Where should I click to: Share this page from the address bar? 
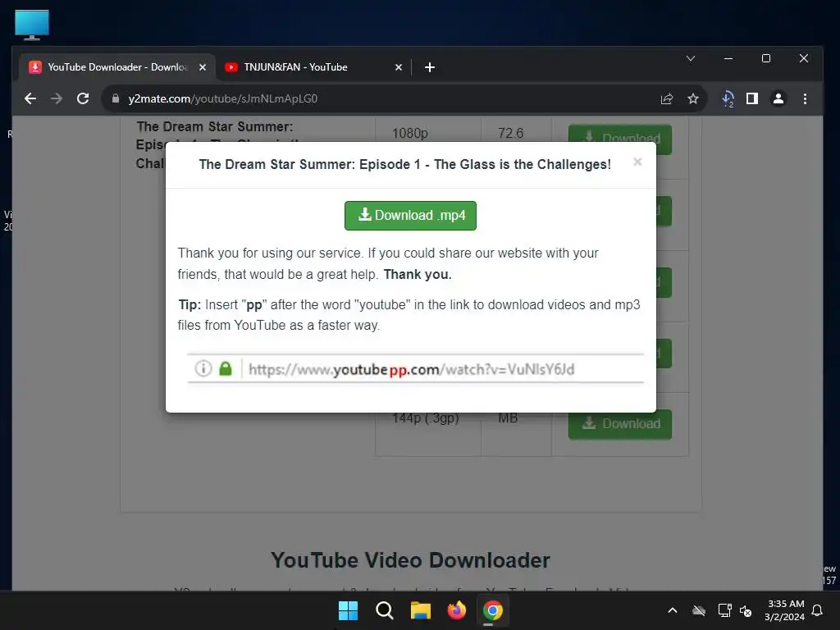[x=666, y=98]
